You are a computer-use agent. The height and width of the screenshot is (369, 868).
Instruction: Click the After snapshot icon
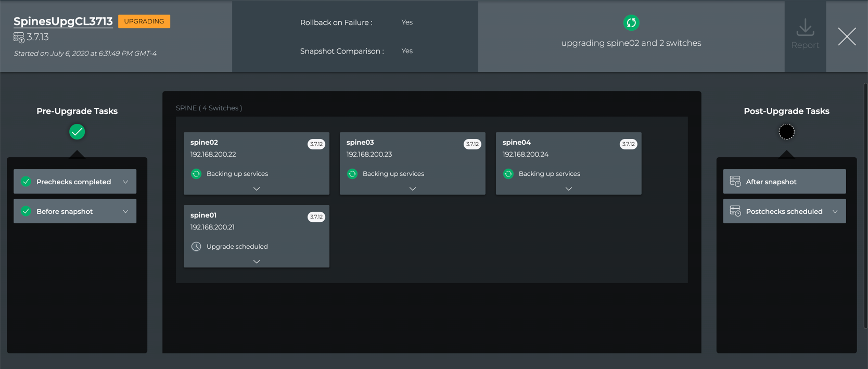(735, 182)
